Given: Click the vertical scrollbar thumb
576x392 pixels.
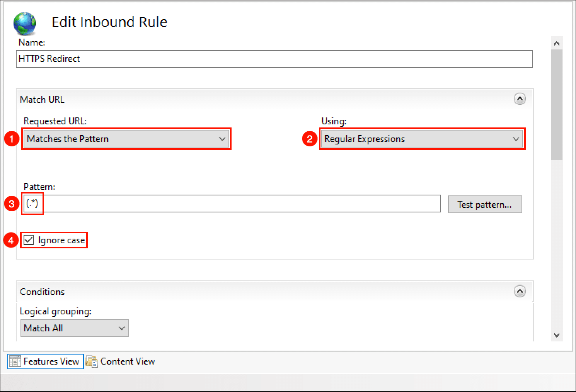Looking at the screenshot, I should pos(557,104).
